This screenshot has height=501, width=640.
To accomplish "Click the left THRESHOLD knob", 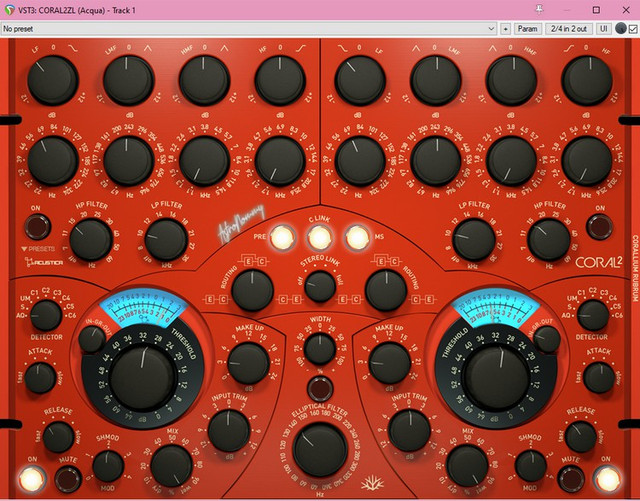I will coord(142,378).
